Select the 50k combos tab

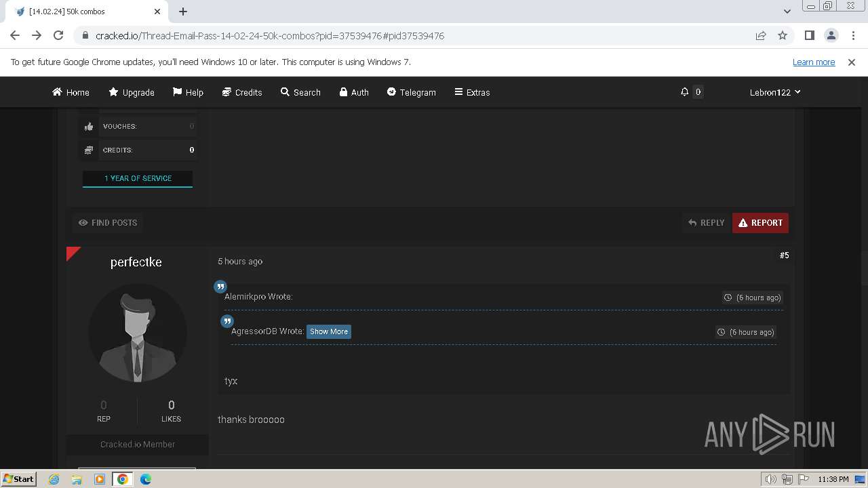[x=88, y=12]
